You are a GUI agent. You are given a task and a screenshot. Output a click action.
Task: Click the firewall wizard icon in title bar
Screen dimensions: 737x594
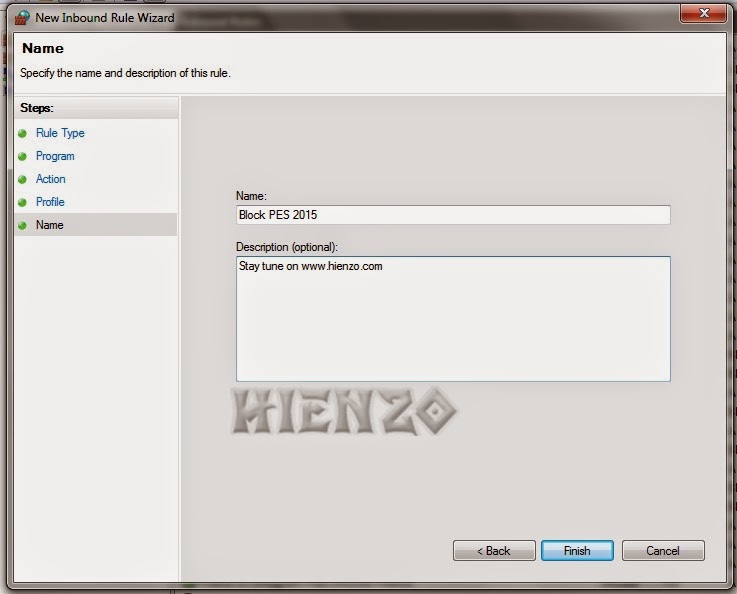pyautogui.click(x=22, y=15)
